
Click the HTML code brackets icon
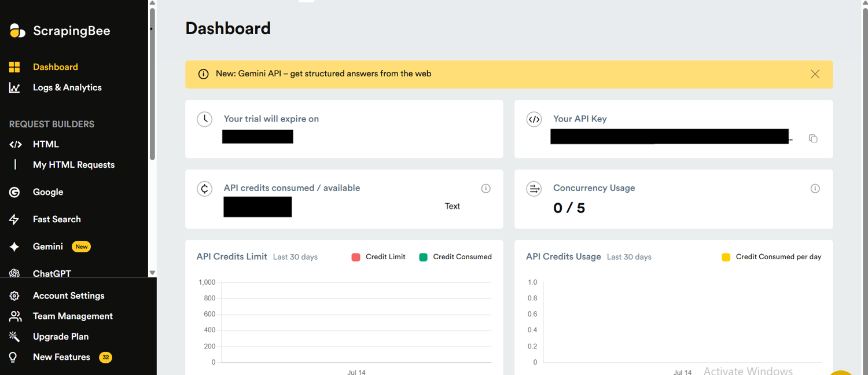(x=16, y=145)
